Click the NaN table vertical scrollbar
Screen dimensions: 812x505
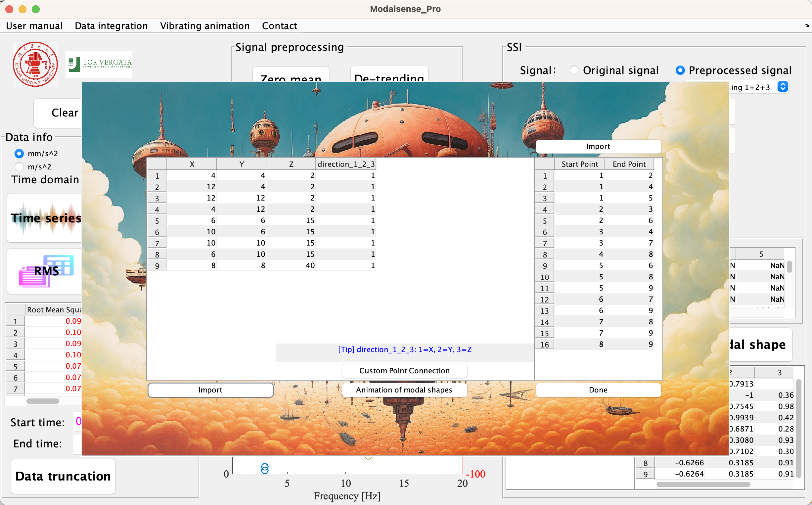point(789,266)
